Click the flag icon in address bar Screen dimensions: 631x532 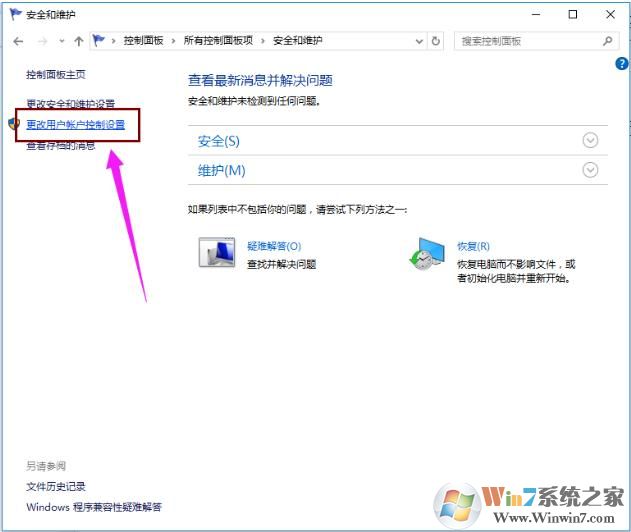(99, 40)
